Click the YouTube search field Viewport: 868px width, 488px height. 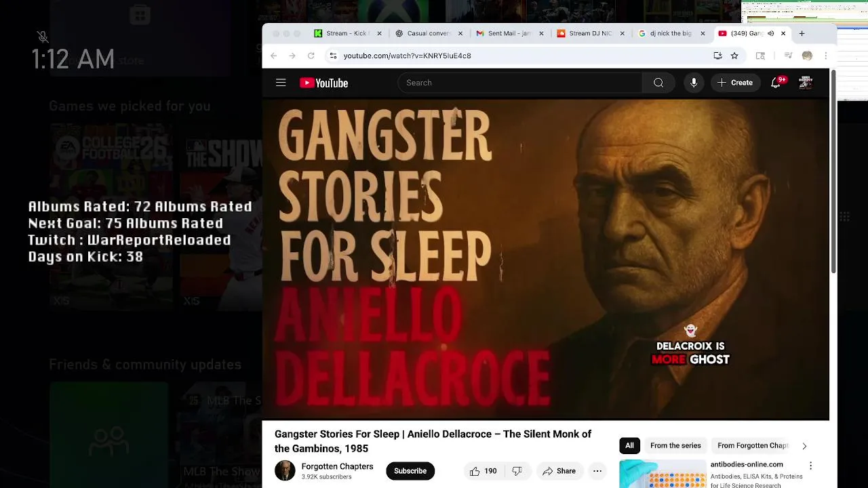coord(519,83)
